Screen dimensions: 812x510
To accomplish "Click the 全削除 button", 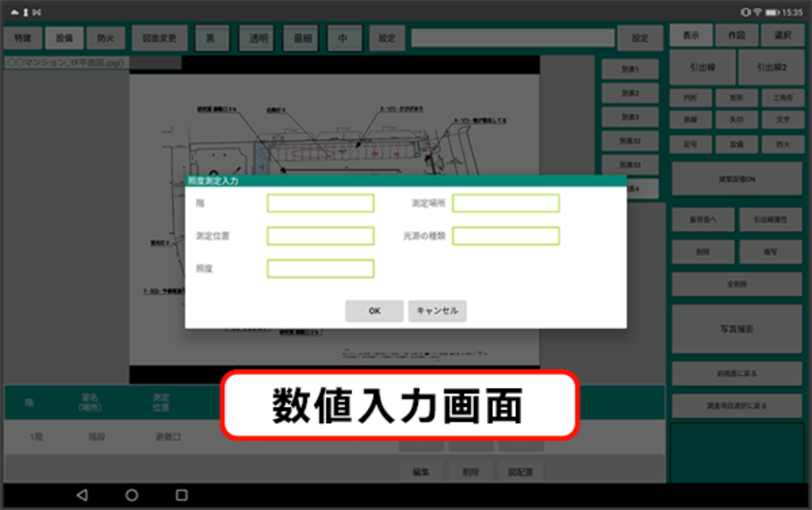I will pos(737,284).
